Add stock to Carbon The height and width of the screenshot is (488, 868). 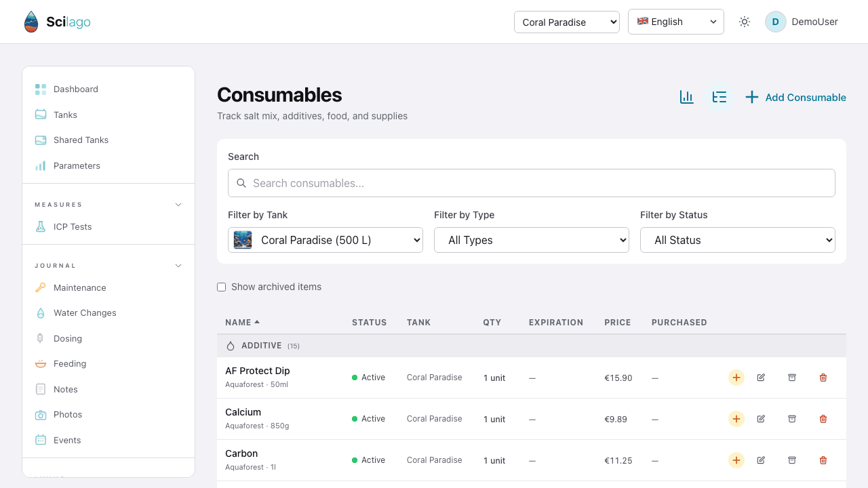736,460
